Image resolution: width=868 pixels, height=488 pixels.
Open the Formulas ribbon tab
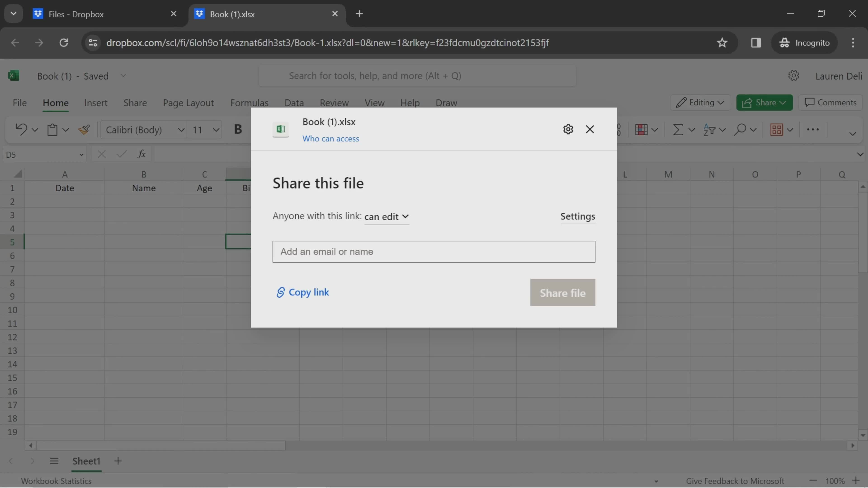[249, 103]
